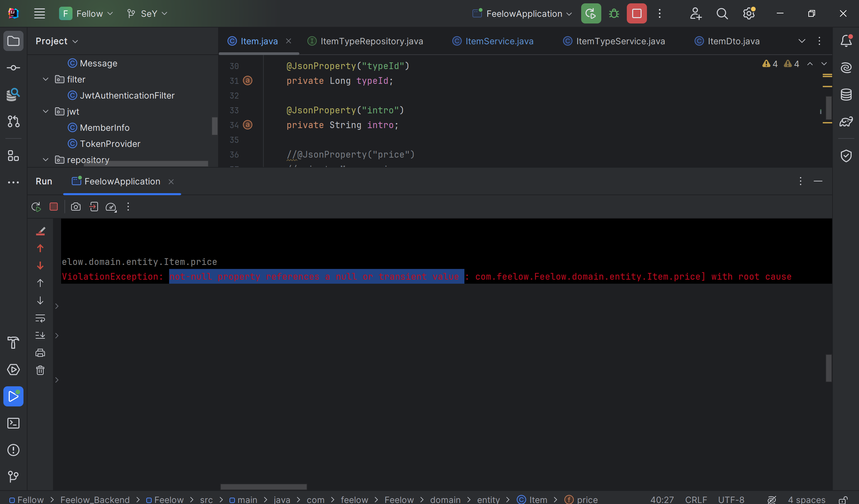This screenshot has width=859, height=504.
Task: Stop the running process in Run toolbar
Action: pos(53,207)
